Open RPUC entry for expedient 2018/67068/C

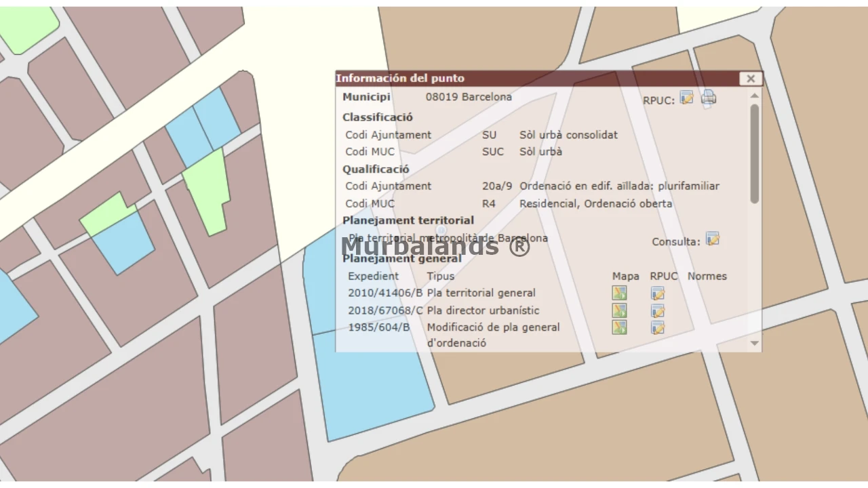(x=657, y=310)
